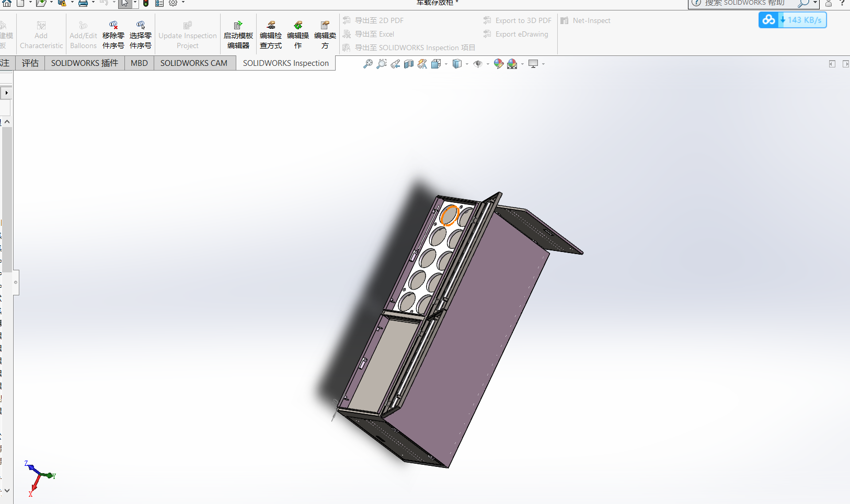
Task: Save the document with the Save icon
Action: coord(62,3)
